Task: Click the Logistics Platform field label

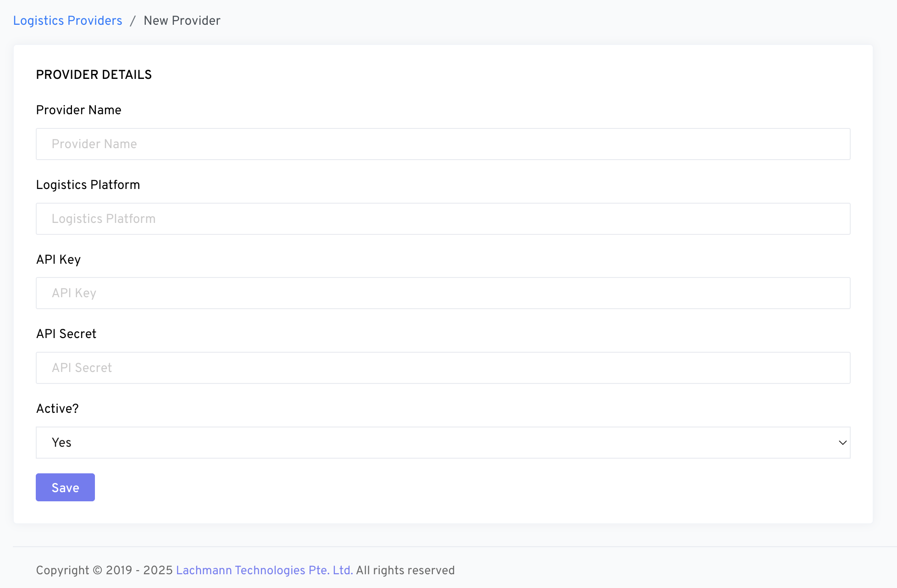Action: click(88, 185)
